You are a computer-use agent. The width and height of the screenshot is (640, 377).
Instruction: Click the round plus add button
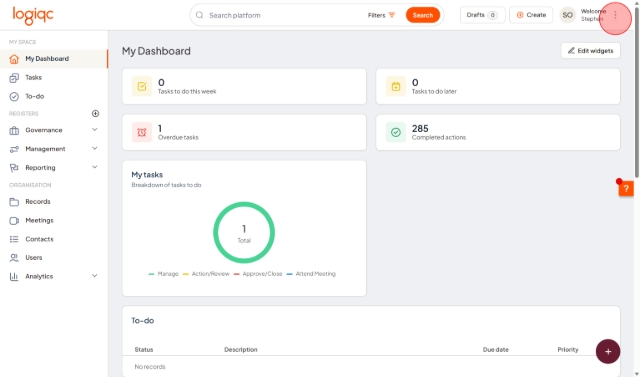click(x=608, y=351)
